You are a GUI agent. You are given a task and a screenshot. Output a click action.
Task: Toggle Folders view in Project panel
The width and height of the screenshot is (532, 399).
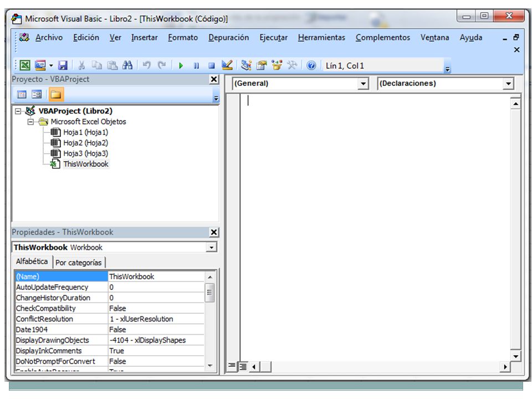(56, 94)
